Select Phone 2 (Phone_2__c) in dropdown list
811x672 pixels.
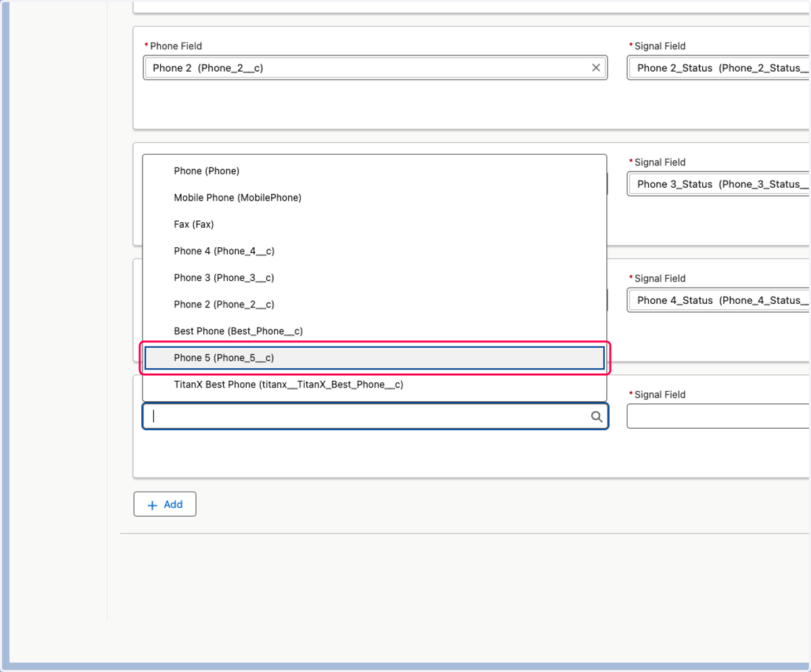tap(374, 305)
